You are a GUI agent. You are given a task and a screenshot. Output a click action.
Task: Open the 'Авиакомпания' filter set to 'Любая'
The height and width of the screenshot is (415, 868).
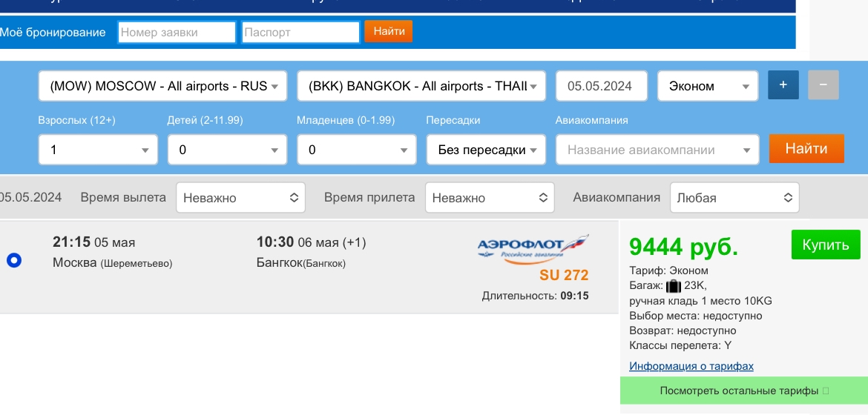coord(734,198)
